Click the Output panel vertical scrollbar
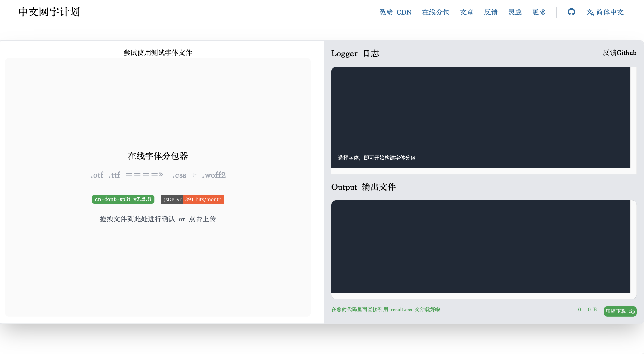The image size is (644, 354). point(633,246)
